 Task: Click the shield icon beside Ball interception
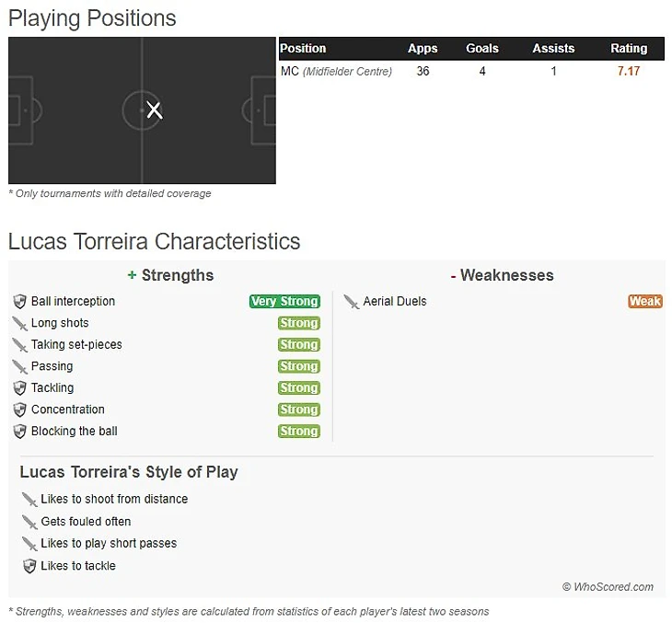(20, 302)
